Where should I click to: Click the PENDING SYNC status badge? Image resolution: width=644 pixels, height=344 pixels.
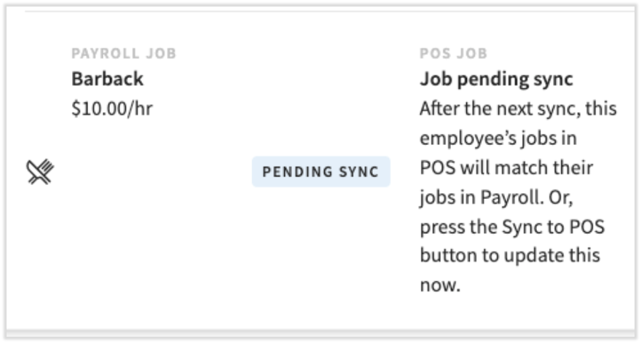click(321, 172)
